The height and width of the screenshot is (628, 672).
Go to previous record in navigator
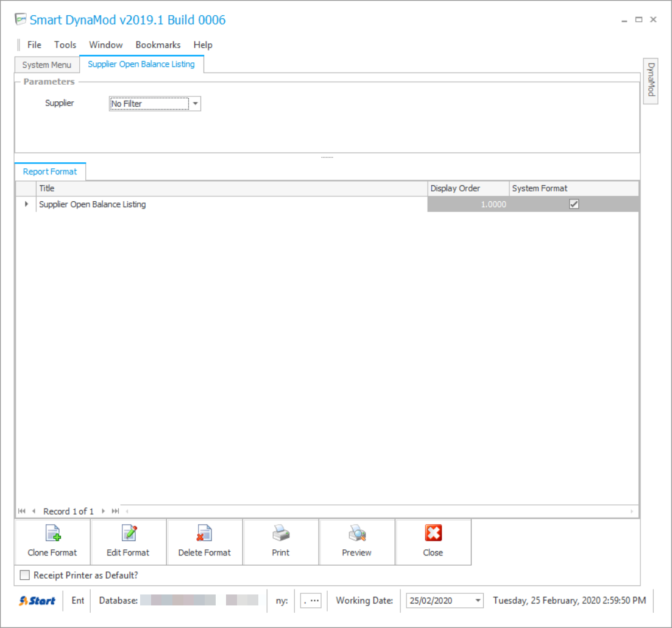click(34, 511)
